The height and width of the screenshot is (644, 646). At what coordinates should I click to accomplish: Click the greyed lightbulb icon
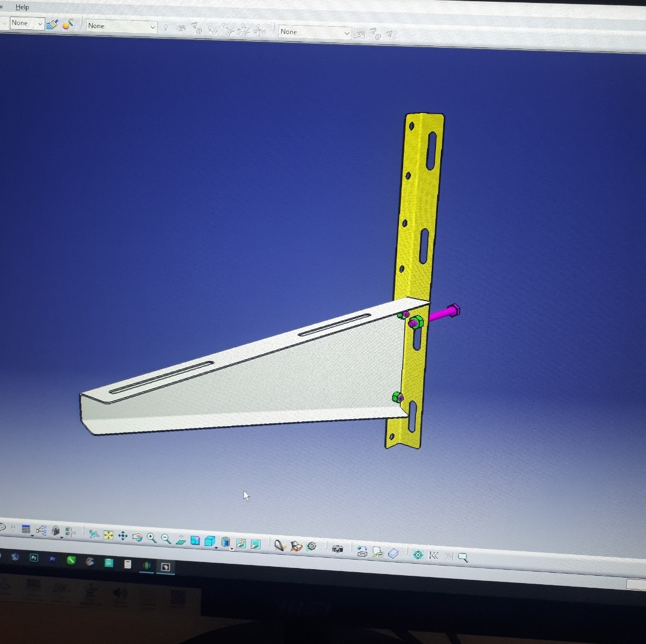(166, 28)
